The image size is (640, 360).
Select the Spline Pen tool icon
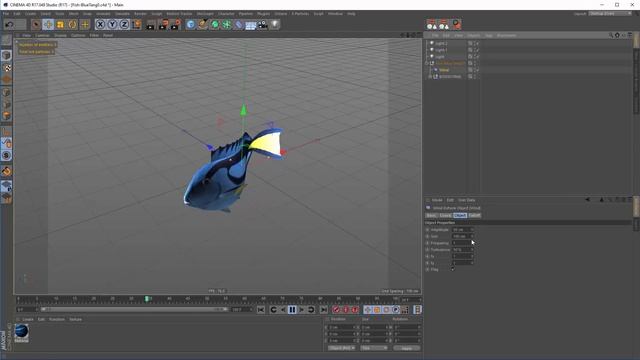coord(203,24)
